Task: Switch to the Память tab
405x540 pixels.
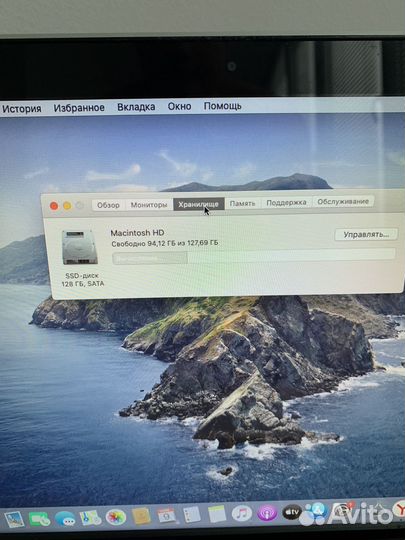Action: [x=242, y=204]
